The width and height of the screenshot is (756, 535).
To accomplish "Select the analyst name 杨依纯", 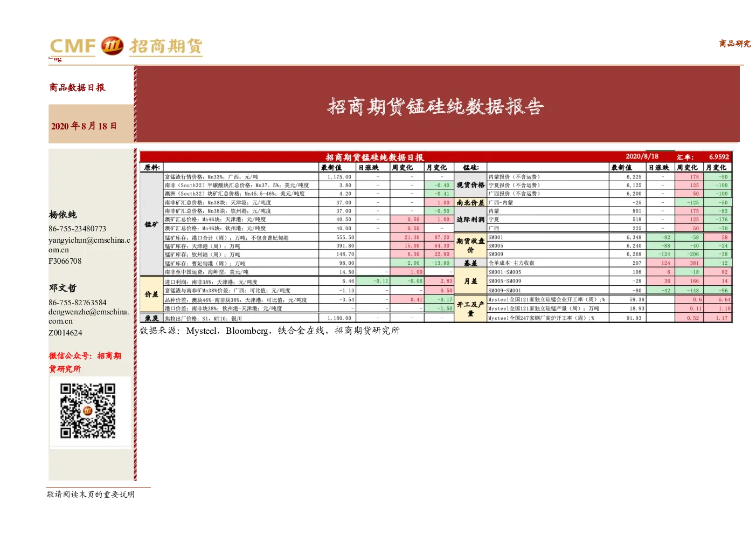I will [x=63, y=215].
